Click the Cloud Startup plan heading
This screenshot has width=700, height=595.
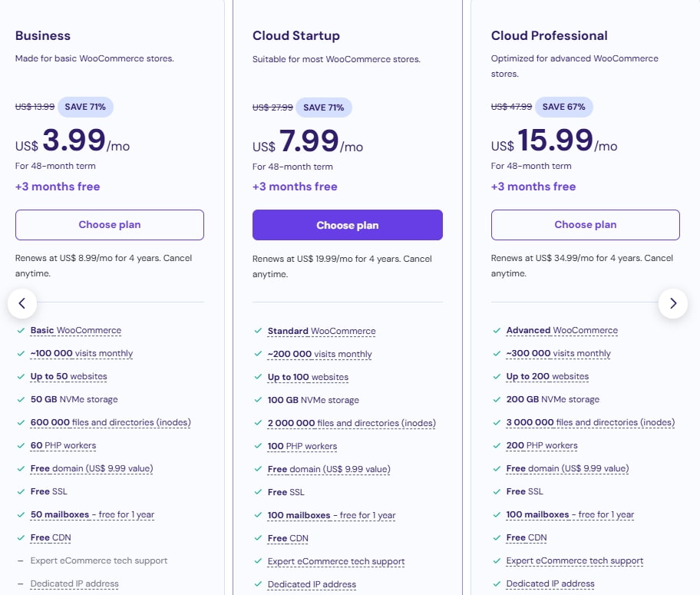coord(296,35)
